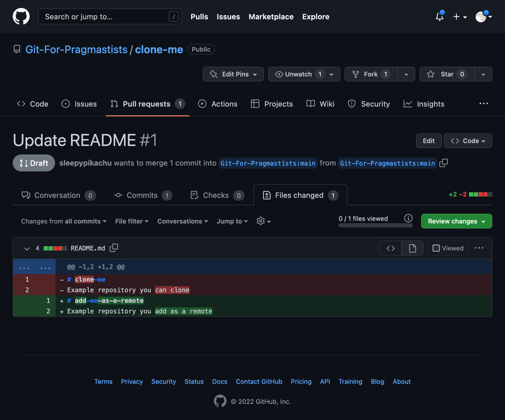Open the footer Contact GitHub link
505x420 pixels.
pyautogui.click(x=259, y=381)
